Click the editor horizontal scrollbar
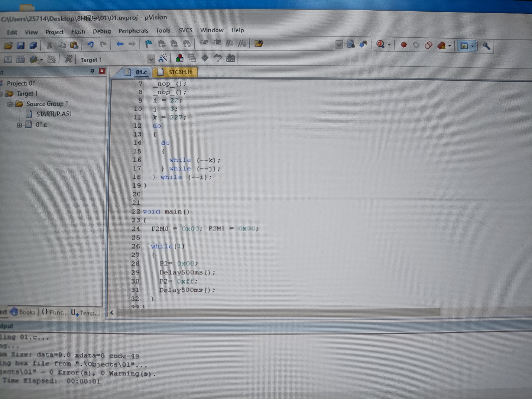 (x=278, y=312)
